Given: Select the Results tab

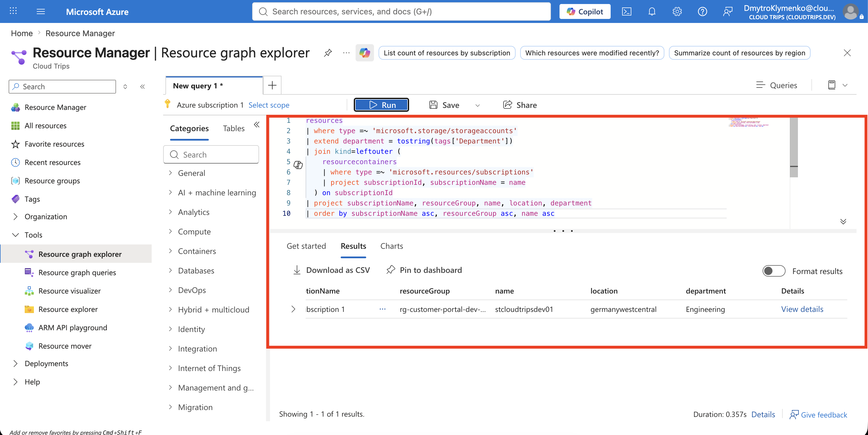Looking at the screenshot, I should pos(353,246).
